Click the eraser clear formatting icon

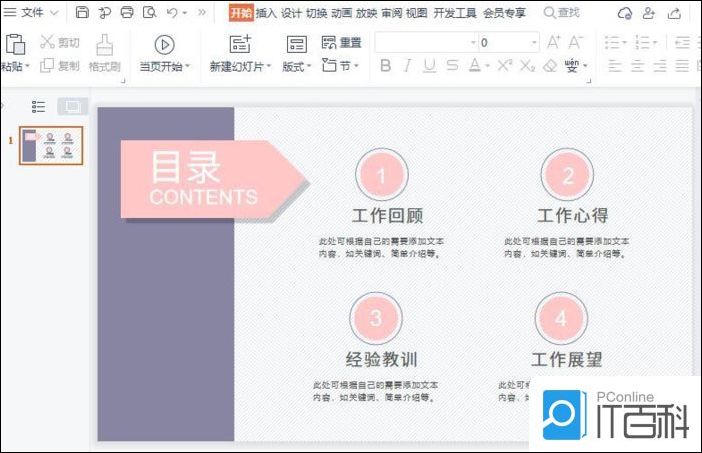[549, 66]
